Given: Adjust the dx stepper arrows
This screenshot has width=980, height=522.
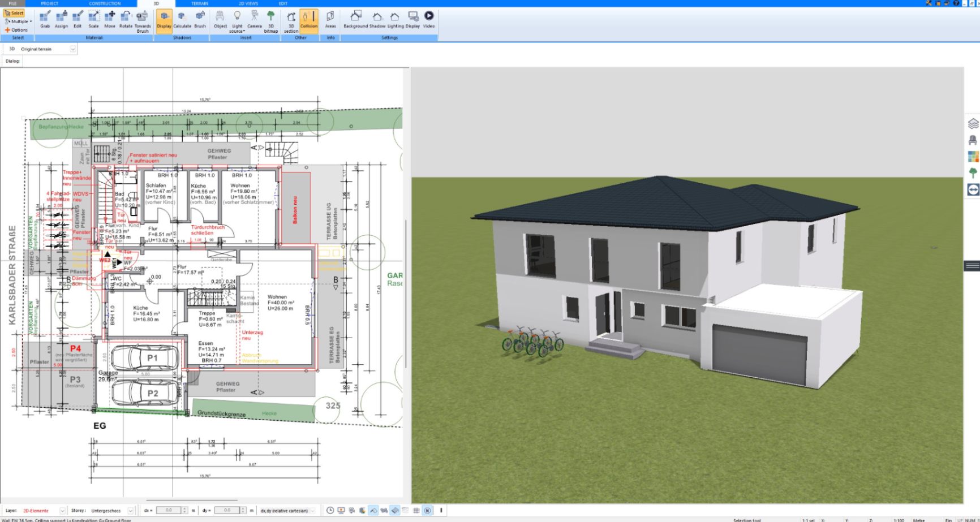Looking at the screenshot, I should (185, 510).
